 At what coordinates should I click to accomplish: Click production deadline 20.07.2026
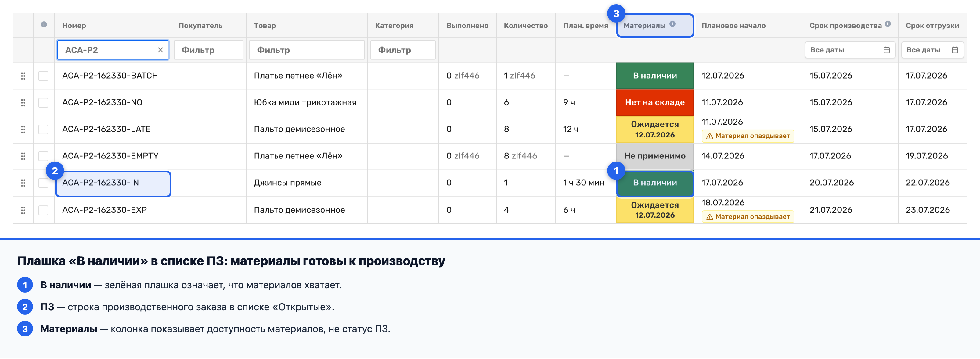(832, 183)
